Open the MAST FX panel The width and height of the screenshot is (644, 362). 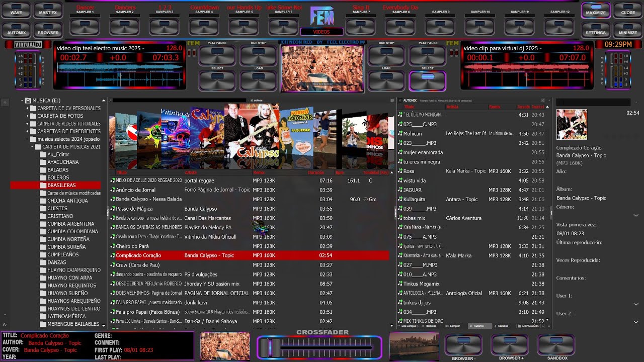click(x=48, y=10)
